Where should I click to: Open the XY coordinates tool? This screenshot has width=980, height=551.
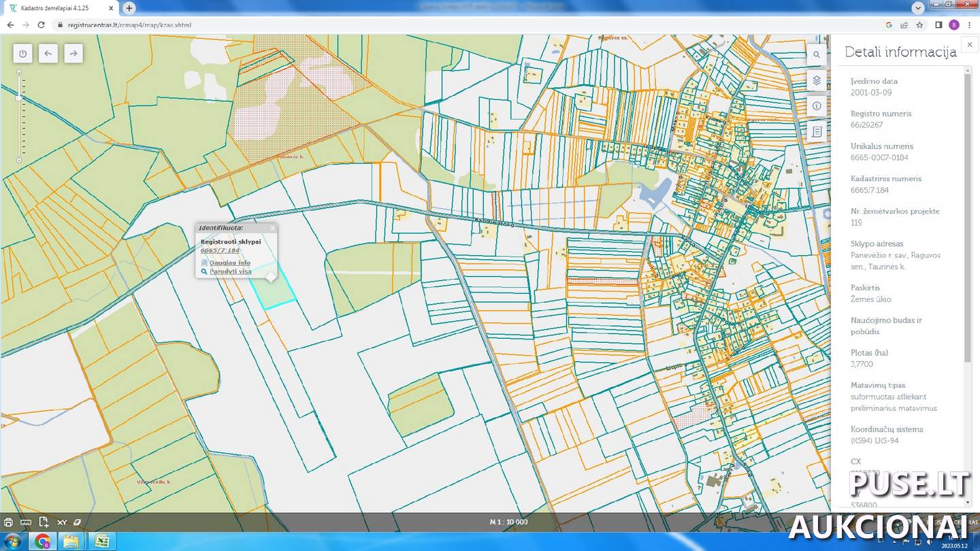point(61,522)
